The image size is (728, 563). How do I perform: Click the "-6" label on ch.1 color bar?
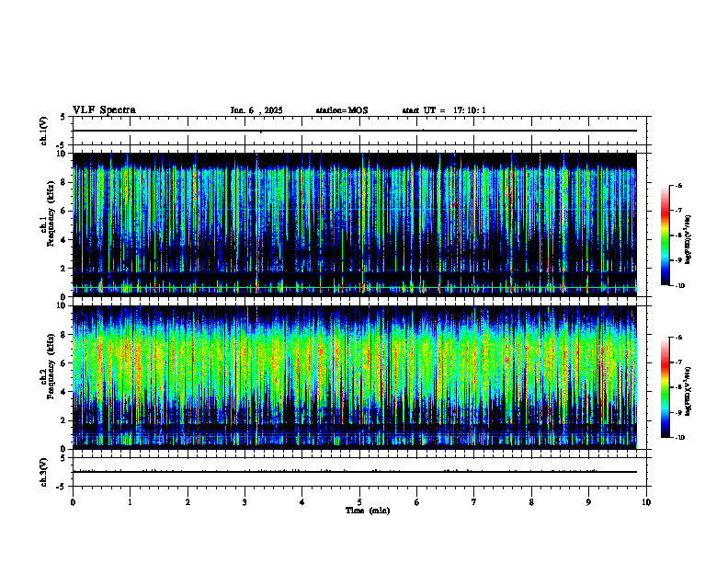(x=678, y=185)
